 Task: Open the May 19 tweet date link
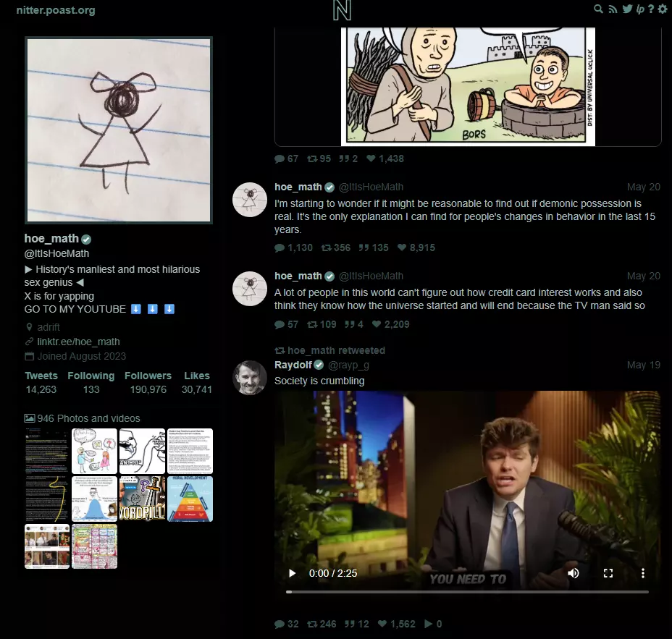coord(643,365)
